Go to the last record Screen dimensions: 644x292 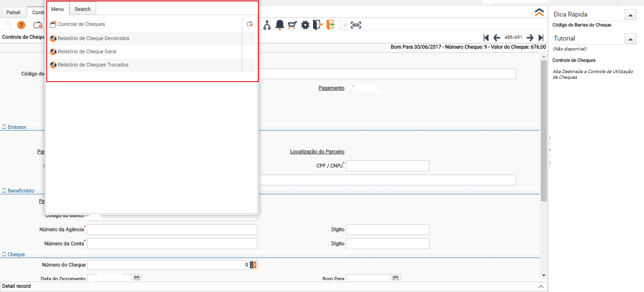tap(541, 38)
